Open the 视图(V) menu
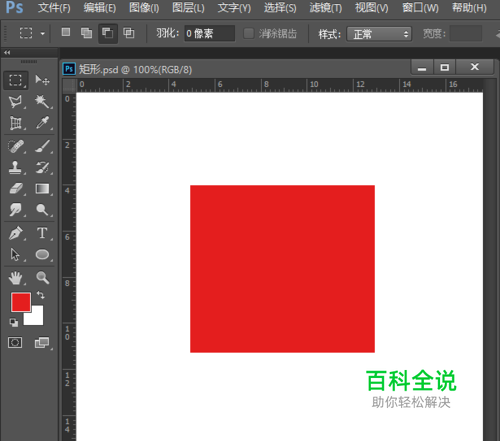 [x=372, y=7]
